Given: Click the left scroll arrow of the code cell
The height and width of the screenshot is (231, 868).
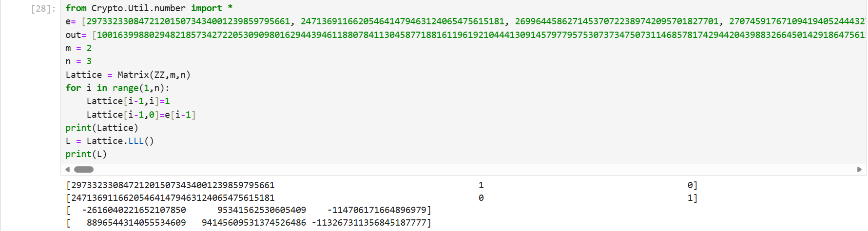Looking at the screenshot, I should 68,169.
